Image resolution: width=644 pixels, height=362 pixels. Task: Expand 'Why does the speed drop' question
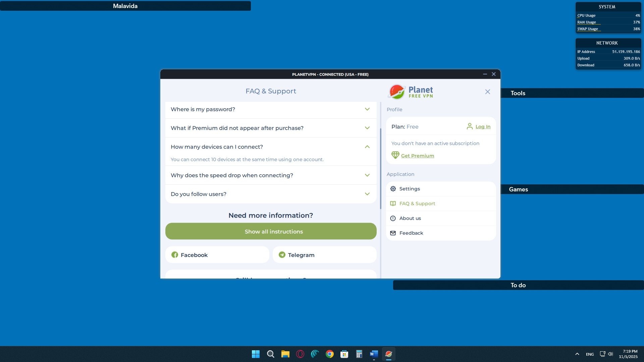271,175
